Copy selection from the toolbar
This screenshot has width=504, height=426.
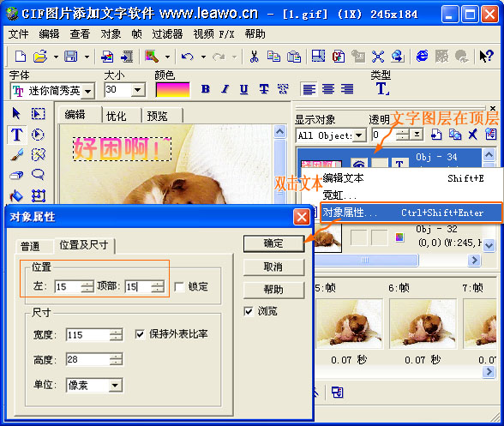point(273,57)
